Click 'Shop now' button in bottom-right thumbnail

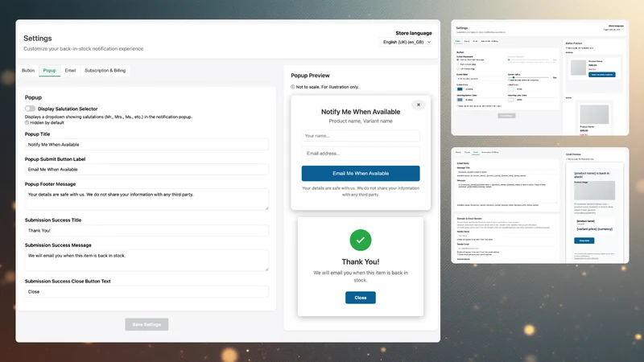coord(584,241)
